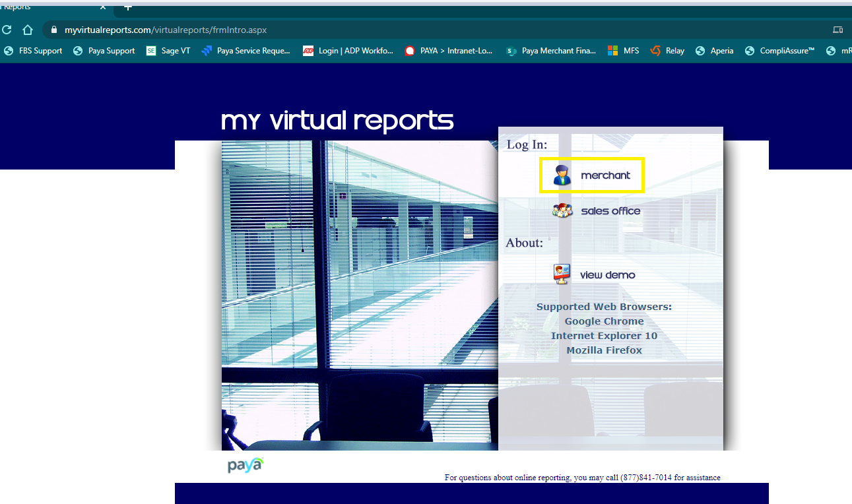852x504 pixels.
Task: Open PAYA Intranet bookmark
Action: (449, 51)
